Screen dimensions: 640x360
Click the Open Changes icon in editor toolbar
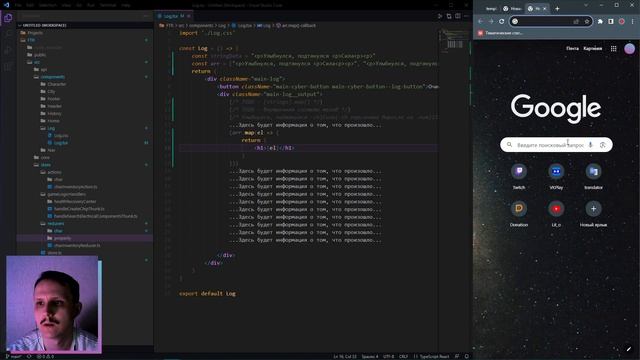[449, 16]
